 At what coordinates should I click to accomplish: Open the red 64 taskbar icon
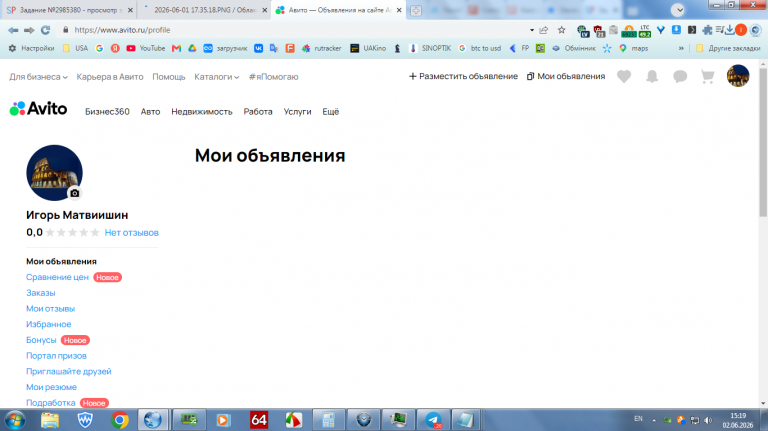click(x=259, y=420)
